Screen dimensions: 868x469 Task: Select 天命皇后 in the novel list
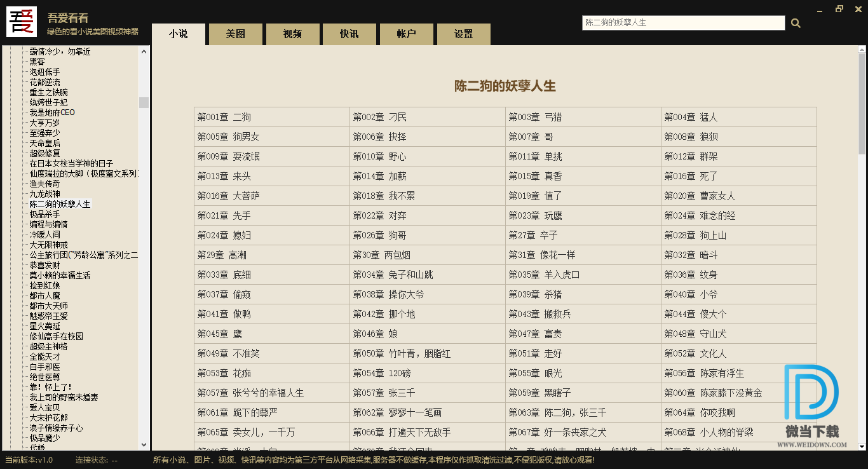(x=44, y=143)
